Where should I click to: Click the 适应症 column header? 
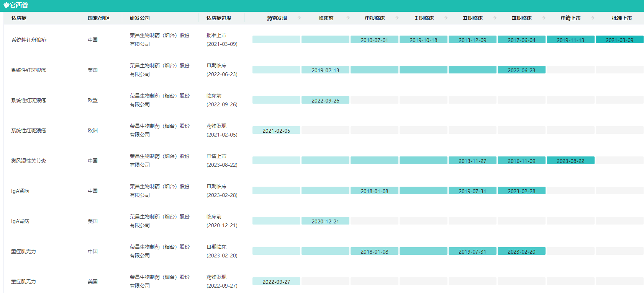[x=19, y=18]
